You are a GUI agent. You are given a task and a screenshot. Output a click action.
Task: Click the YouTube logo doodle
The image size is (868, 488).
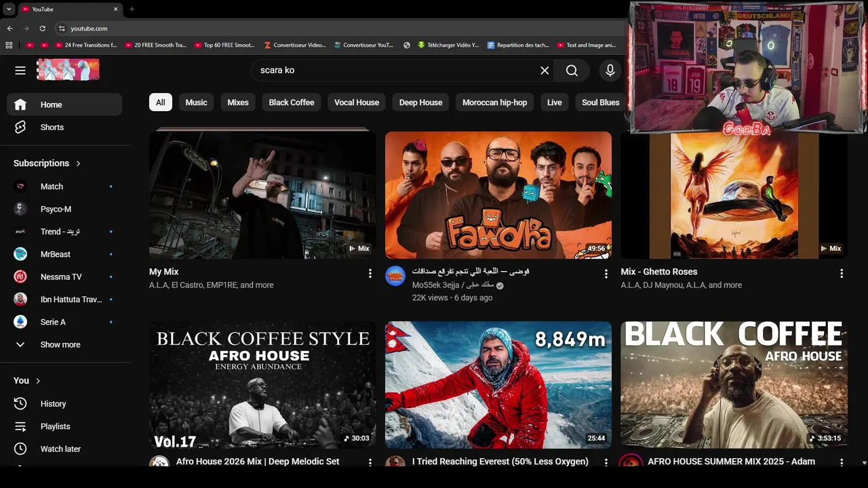(68, 70)
